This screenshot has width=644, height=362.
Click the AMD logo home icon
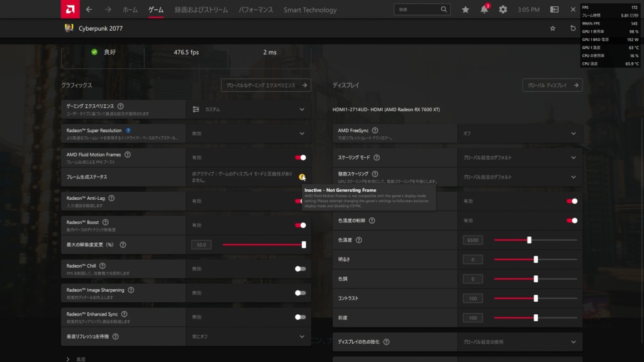pos(70,9)
